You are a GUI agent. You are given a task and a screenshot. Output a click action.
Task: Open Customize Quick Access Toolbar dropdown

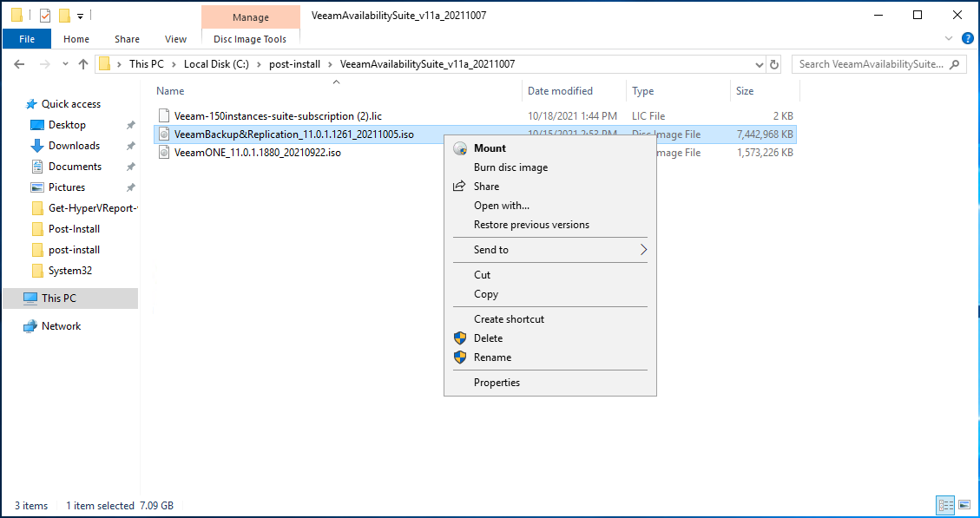coord(81,16)
